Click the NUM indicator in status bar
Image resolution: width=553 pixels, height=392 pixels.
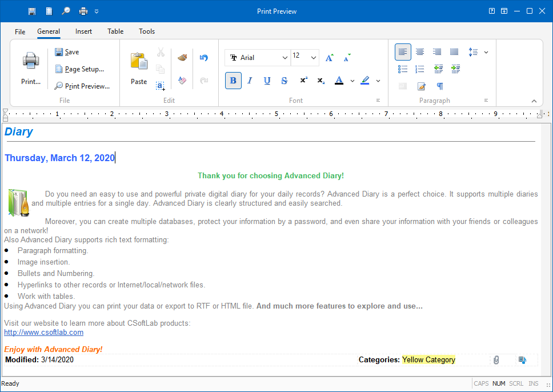499,383
